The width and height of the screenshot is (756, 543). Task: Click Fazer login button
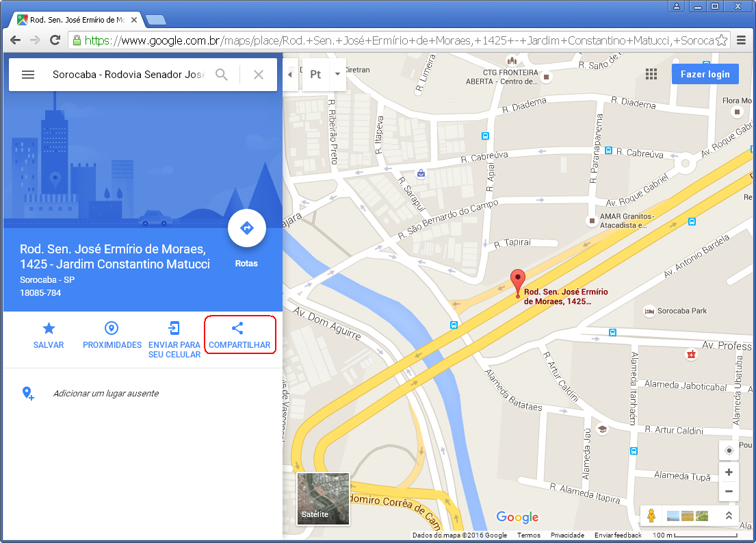coord(705,74)
